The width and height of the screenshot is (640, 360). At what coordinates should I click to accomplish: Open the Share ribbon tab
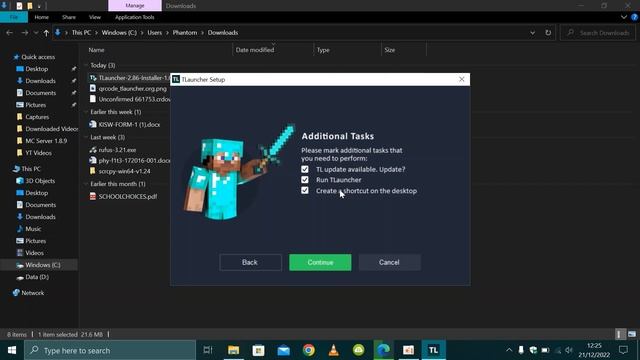[x=69, y=17]
